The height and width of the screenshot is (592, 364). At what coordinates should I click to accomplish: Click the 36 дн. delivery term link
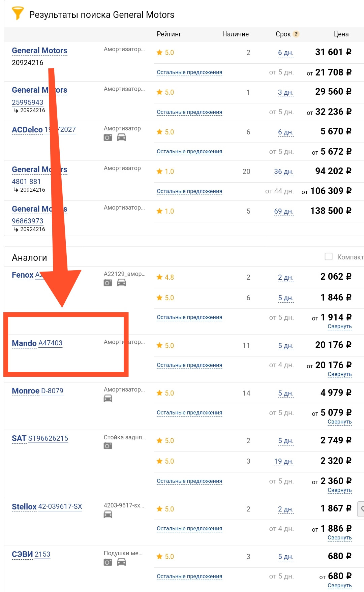[x=284, y=172]
